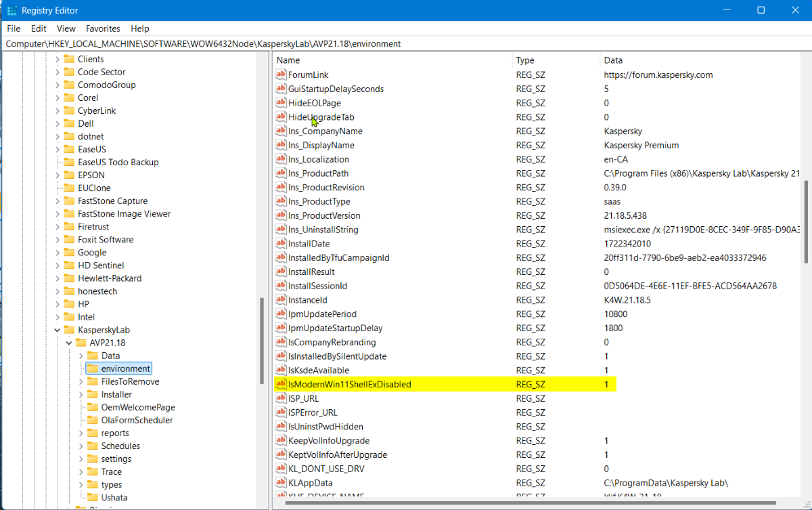
Task: Click the string icon beside KLAppData
Action: click(281, 483)
